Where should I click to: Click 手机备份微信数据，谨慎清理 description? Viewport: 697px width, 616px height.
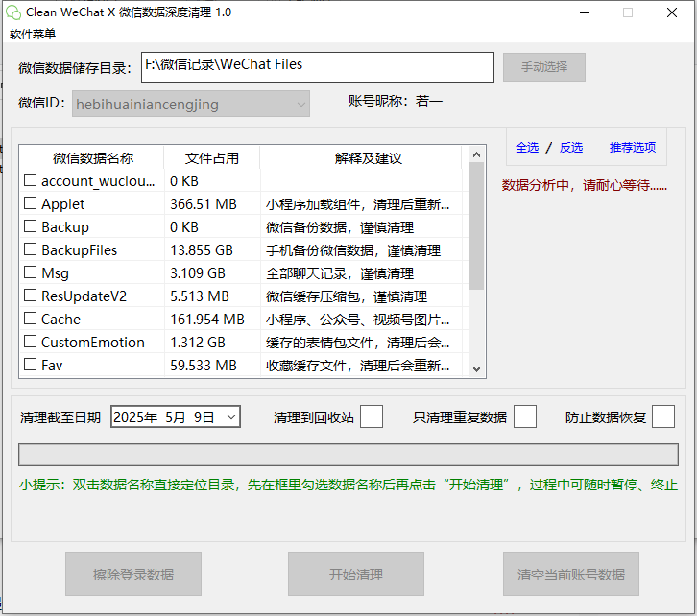[x=353, y=250]
